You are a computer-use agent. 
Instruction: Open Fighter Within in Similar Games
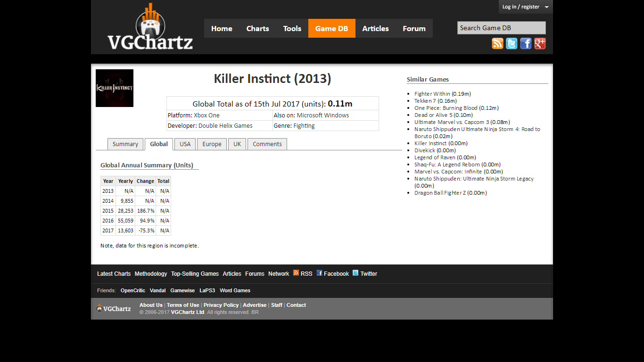click(432, 94)
